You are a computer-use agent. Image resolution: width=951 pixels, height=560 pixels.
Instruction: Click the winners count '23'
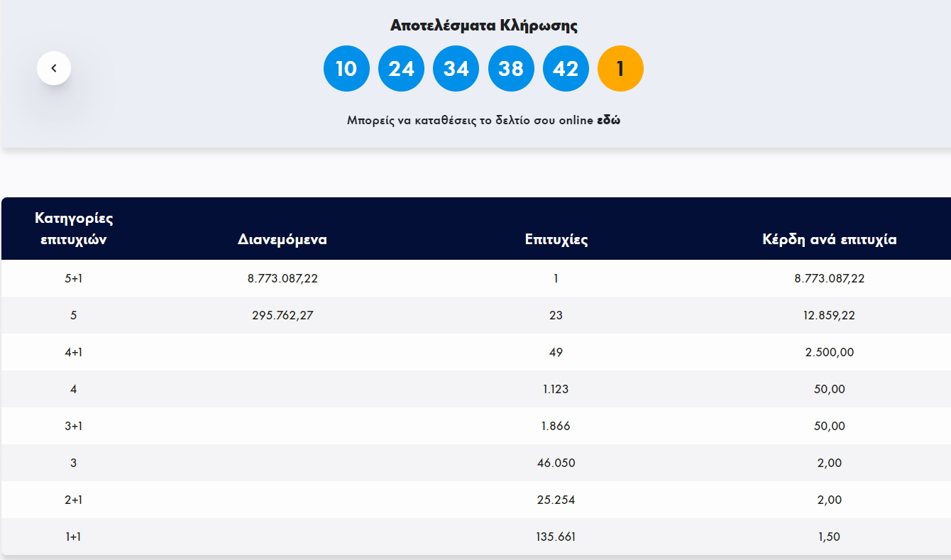556,316
